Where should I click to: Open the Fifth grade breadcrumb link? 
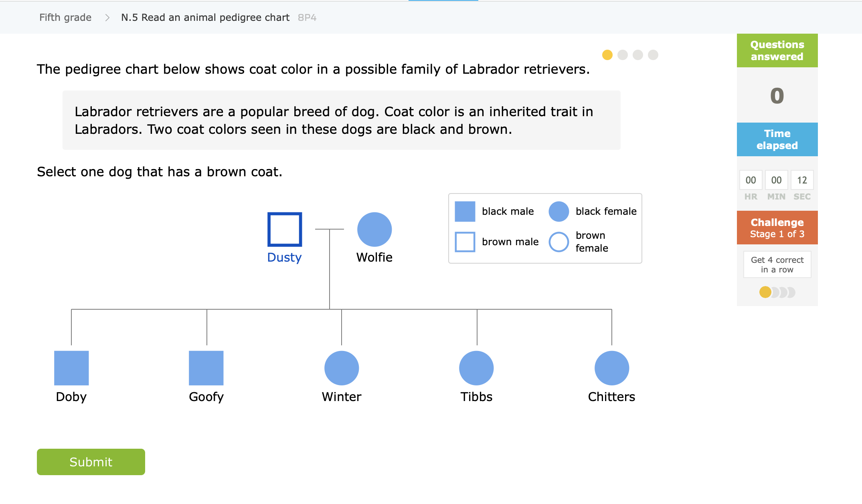point(65,18)
